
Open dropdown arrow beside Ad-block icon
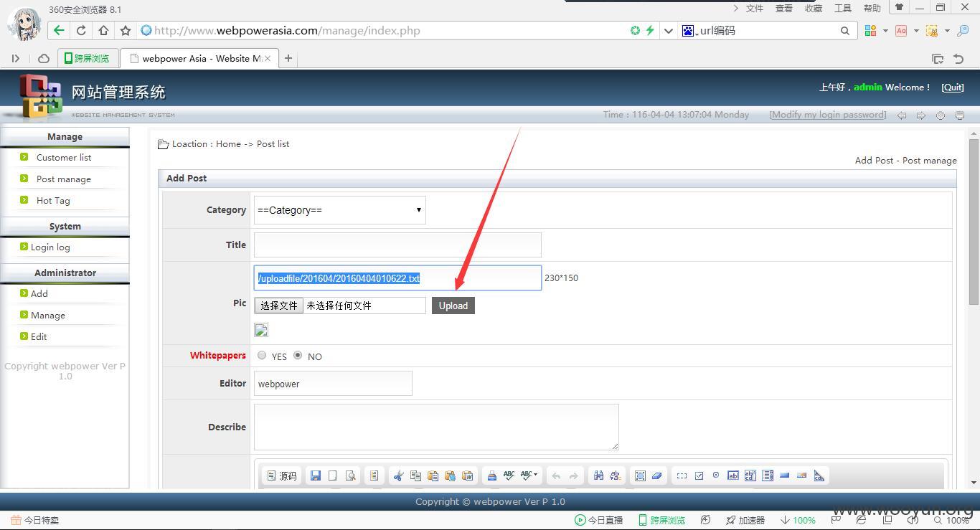coord(916,30)
